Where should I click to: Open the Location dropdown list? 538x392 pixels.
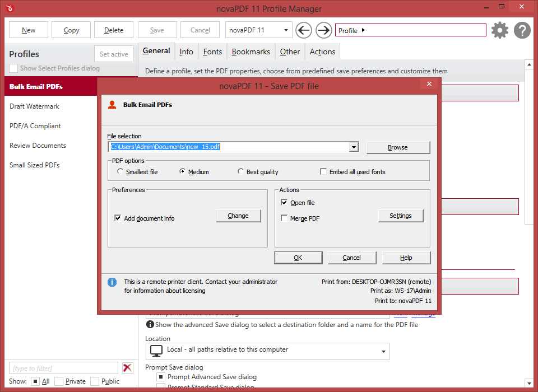[268, 351]
